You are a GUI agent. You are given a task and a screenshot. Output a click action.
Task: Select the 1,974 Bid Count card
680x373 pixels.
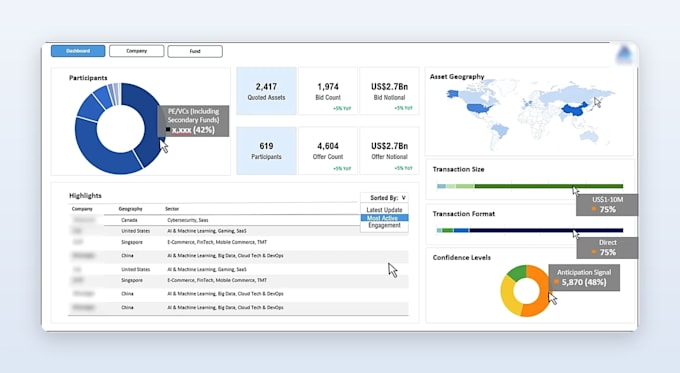pyautogui.click(x=328, y=91)
